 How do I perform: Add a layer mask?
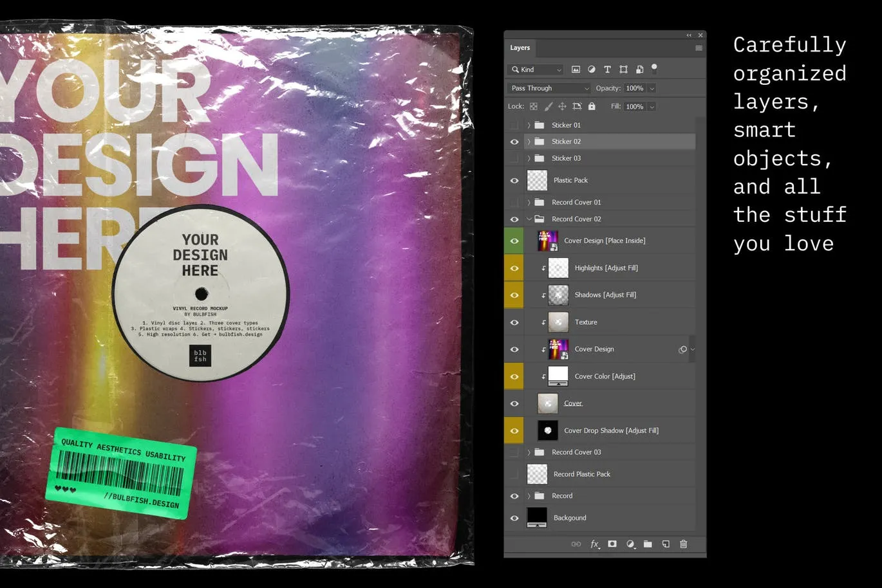pyautogui.click(x=612, y=544)
